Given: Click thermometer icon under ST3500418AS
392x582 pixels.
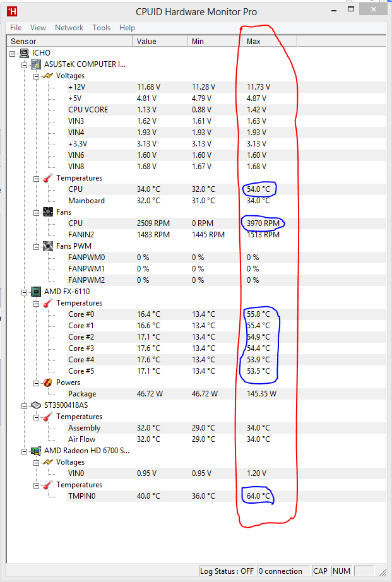Looking at the screenshot, I should (x=48, y=417).
